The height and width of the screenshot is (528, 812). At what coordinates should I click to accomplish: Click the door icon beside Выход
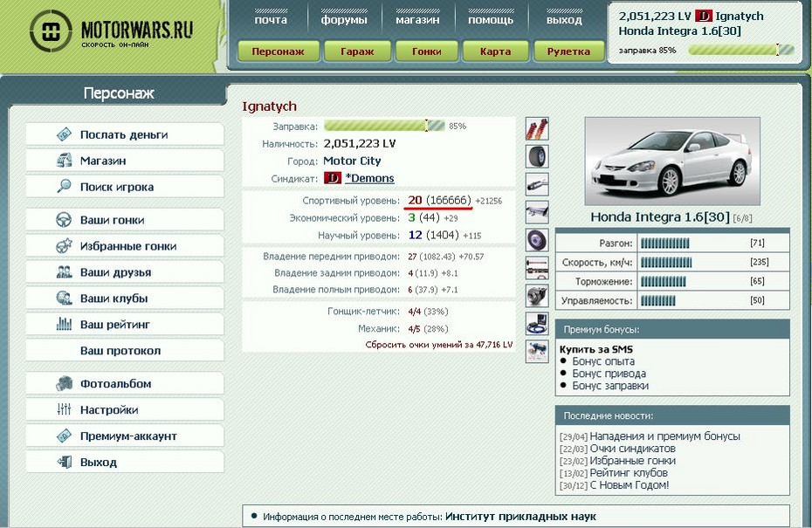(x=64, y=462)
